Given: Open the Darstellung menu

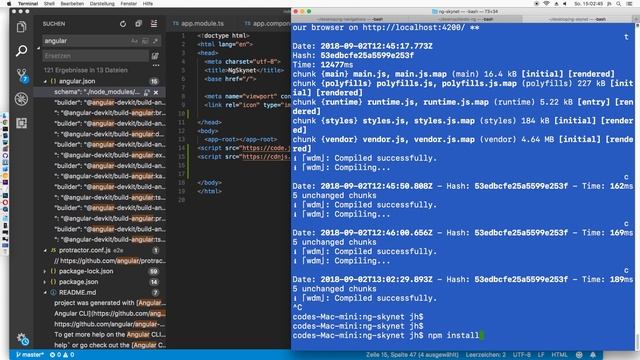Looking at the screenshot, I should 102,3.
